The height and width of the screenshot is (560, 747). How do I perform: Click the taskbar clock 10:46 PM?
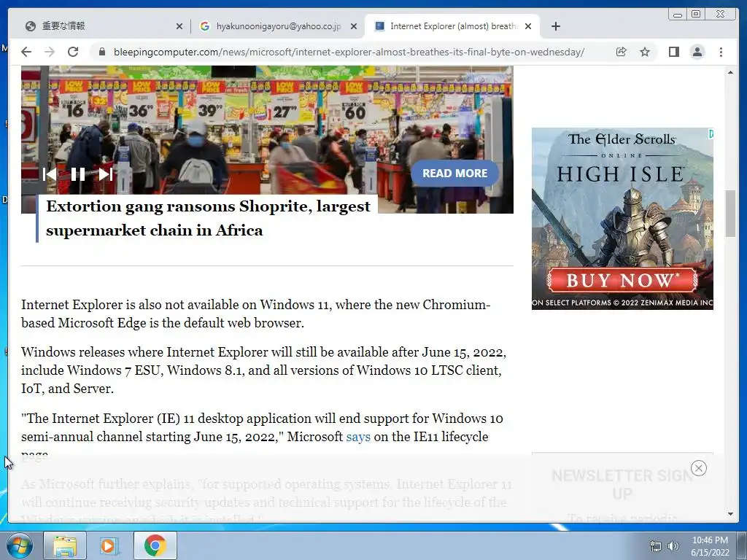[710, 540]
